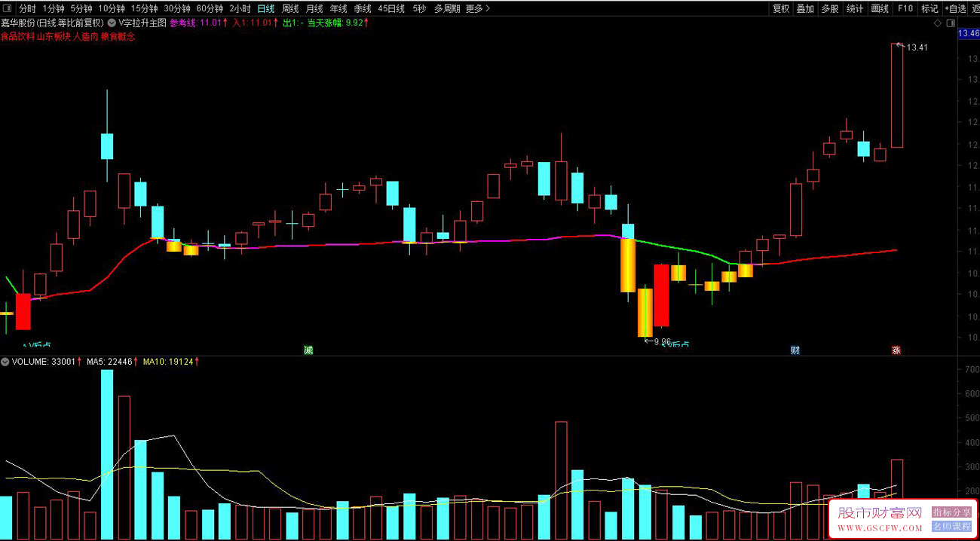Switch to 15分钟 period
The height and width of the screenshot is (541, 980).
[144, 8]
